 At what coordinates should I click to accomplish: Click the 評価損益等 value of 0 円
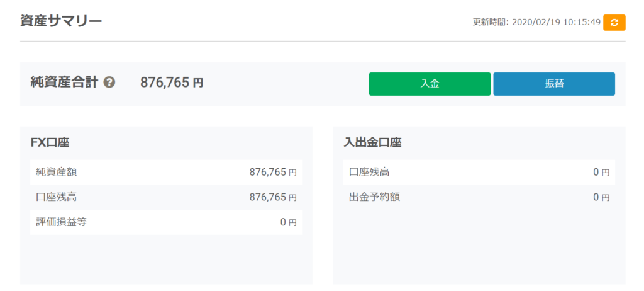[287, 222]
